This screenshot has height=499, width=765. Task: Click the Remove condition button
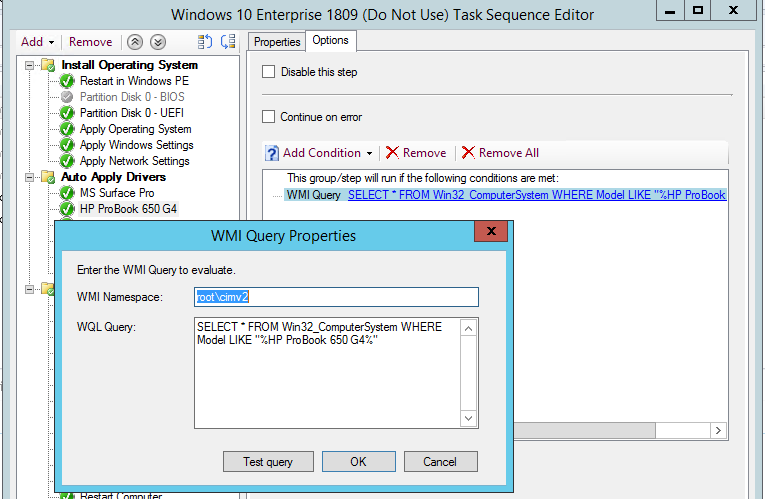tap(416, 153)
